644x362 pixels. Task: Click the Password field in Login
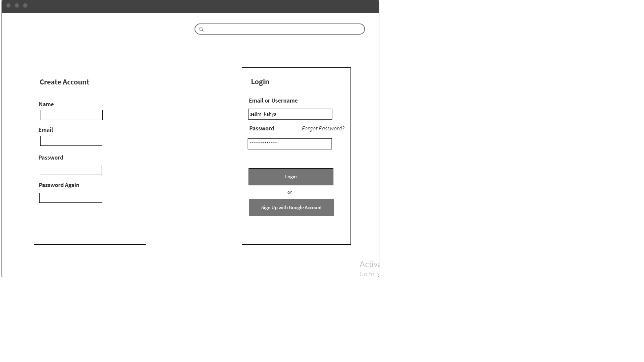(290, 143)
